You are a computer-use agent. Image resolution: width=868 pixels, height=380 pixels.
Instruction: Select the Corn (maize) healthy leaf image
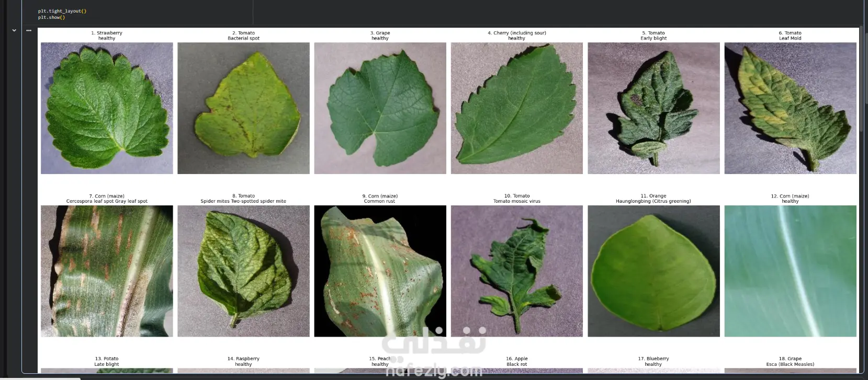pyautogui.click(x=791, y=271)
